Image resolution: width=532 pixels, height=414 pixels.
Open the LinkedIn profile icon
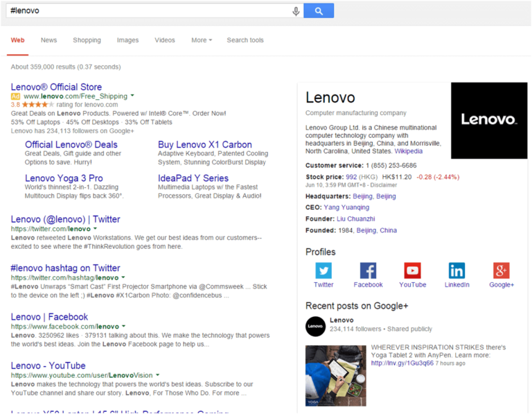tap(456, 270)
